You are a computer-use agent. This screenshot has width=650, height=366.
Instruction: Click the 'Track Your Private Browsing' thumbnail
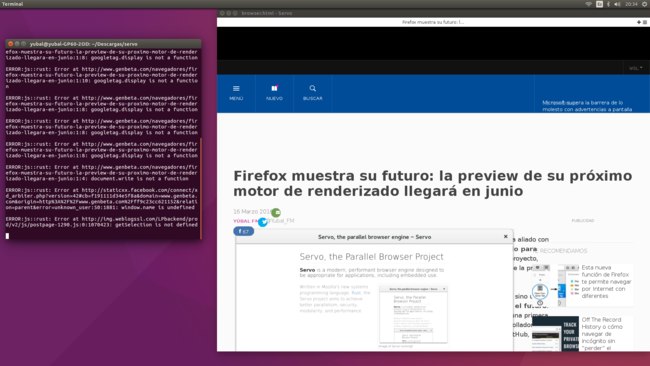[555, 334]
